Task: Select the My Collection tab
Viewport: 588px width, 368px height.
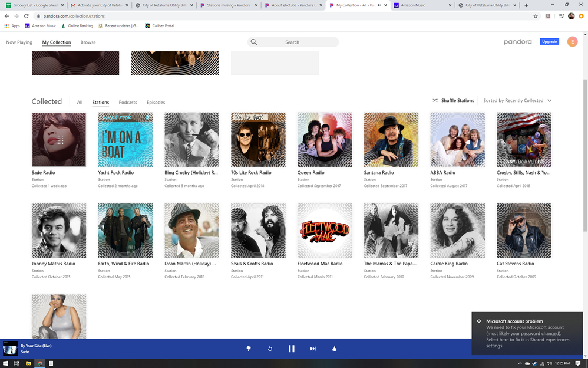Action: click(56, 42)
